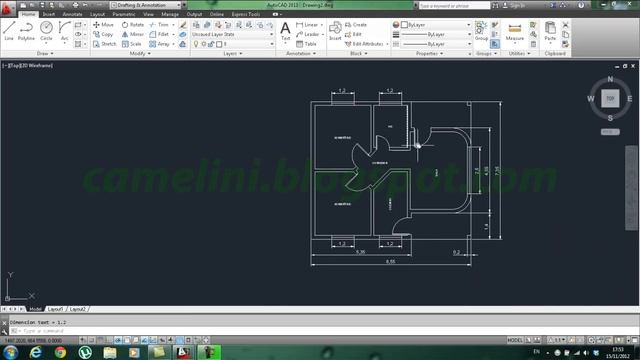Open the Unsaved Layer State dropdown
The width and height of the screenshot is (640, 360).
tap(232, 34)
